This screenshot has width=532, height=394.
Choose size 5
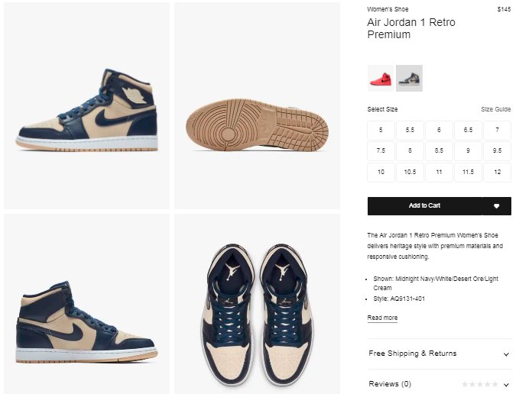pyautogui.click(x=381, y=131)
